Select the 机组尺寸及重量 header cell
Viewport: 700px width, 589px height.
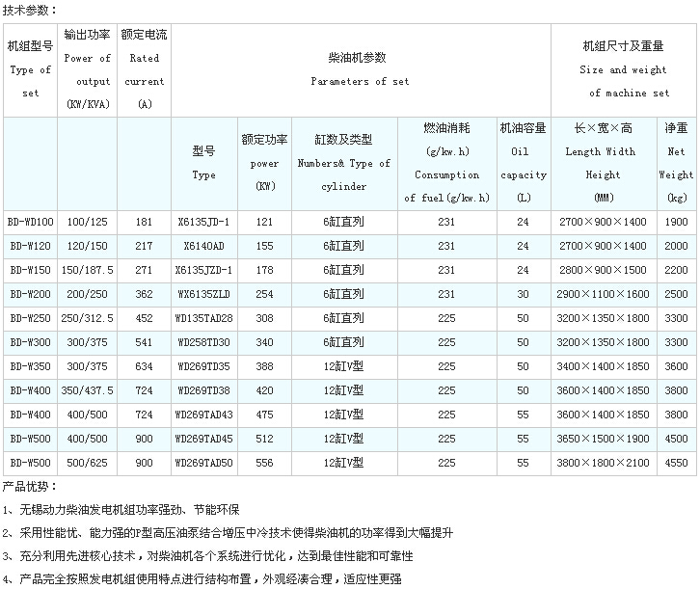pos(623,69)
